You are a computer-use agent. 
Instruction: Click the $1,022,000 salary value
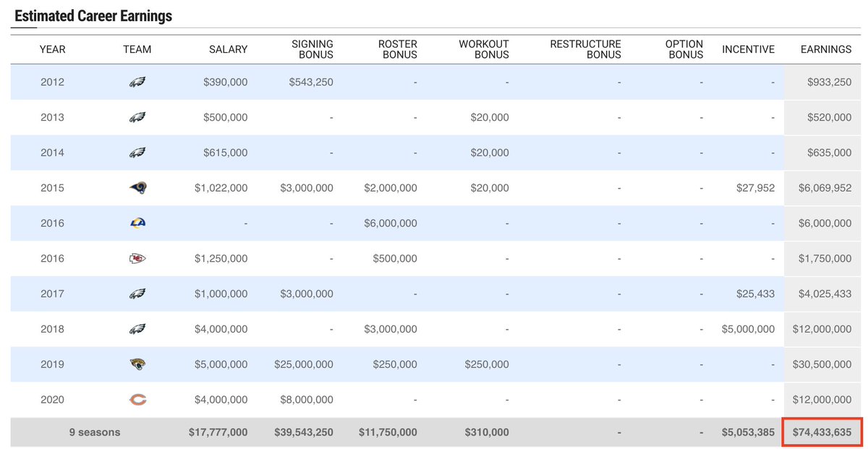(221, 188)
